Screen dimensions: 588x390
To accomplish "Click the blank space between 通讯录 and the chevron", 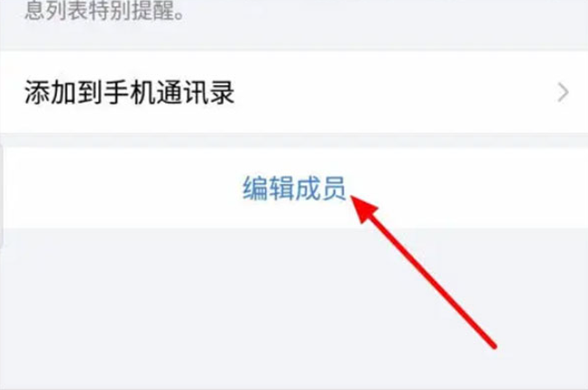I will click(x=396, y=93).
